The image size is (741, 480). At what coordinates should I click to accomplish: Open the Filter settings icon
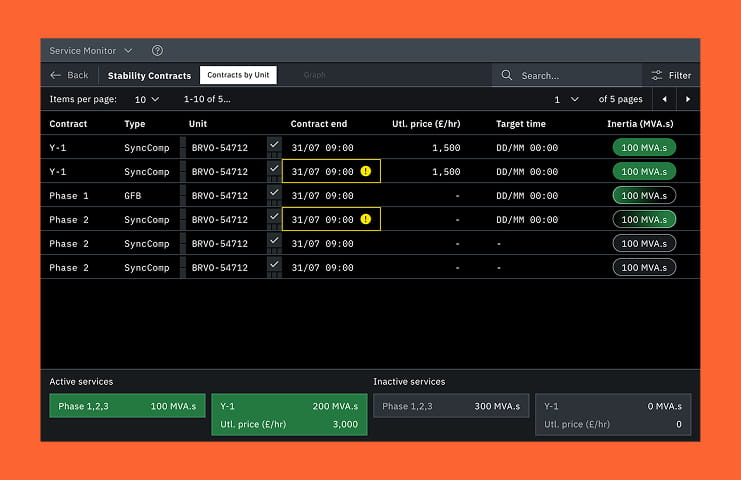657,75
